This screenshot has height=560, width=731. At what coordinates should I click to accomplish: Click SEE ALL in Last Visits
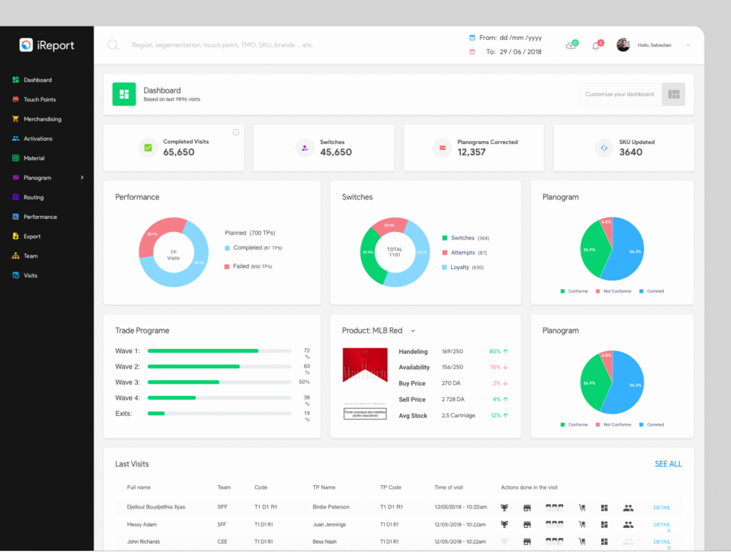point(668,464)
